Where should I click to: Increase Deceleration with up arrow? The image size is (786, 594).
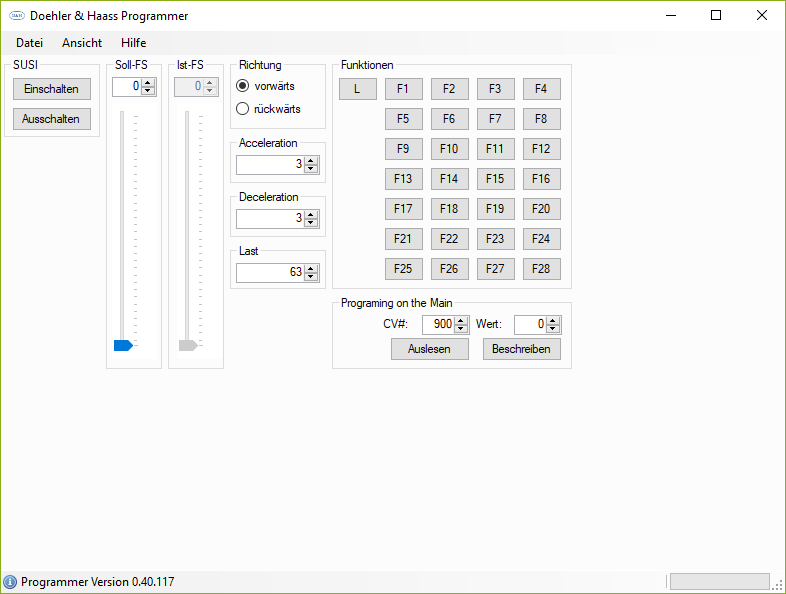(x=311, y=215)
